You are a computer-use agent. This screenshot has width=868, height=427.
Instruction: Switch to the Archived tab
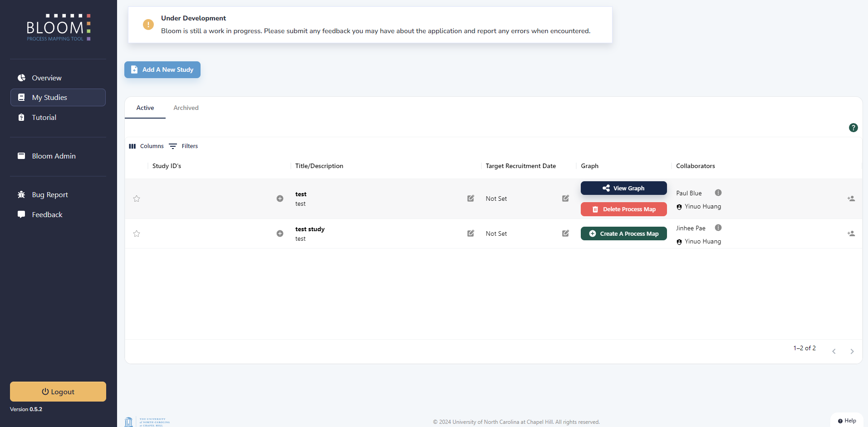coord(186,108)
